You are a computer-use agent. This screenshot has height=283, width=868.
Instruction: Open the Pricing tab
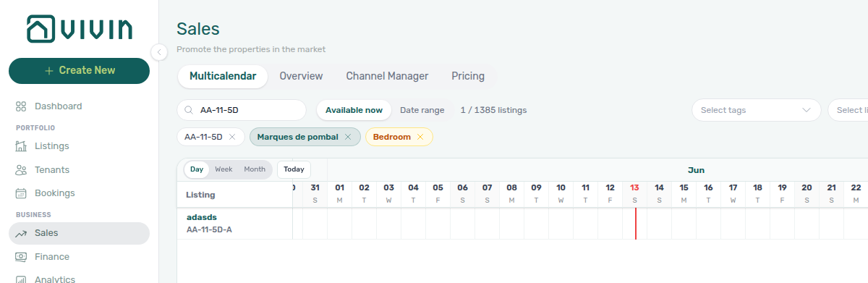coord(468,76)
